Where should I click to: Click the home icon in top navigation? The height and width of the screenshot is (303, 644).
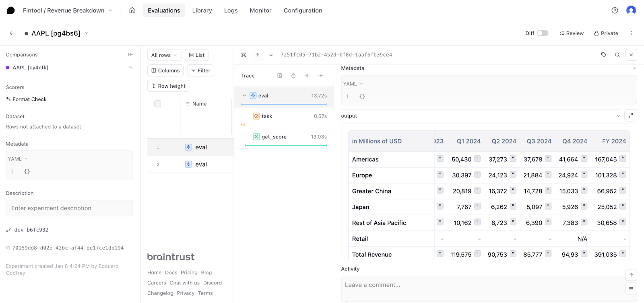[x=132, y=10]
